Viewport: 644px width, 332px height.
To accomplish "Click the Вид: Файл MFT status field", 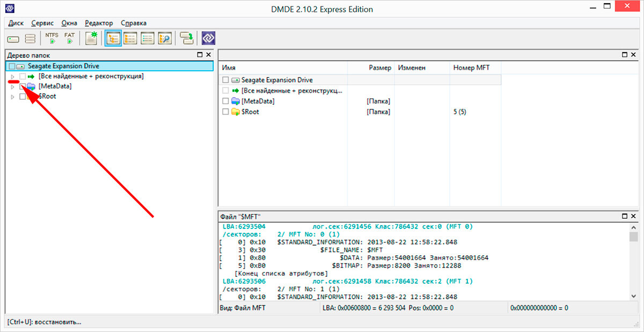I will 268,308.
